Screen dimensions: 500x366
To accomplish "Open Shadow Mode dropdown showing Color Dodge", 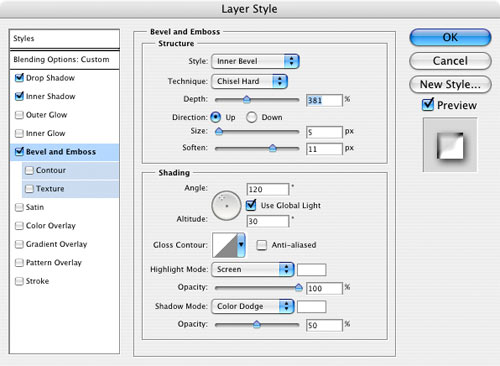I will [x=252, y=306].
